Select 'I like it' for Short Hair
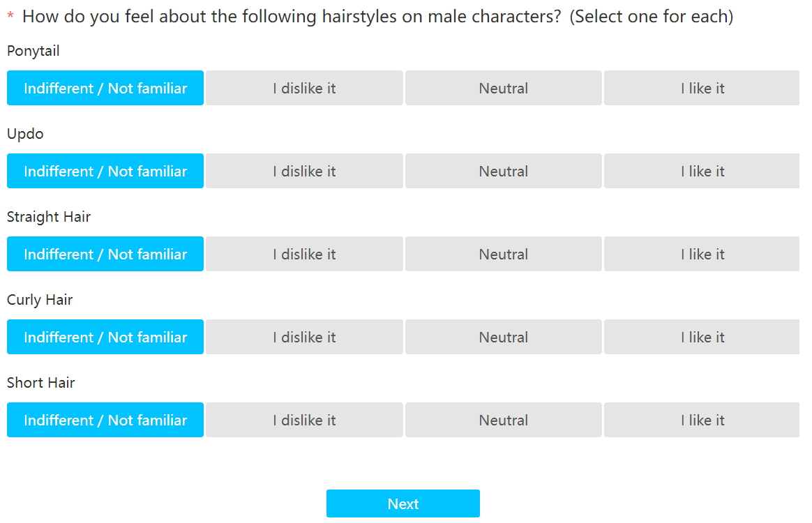Viewport: 812px width, 523px height. coord(702,420)
